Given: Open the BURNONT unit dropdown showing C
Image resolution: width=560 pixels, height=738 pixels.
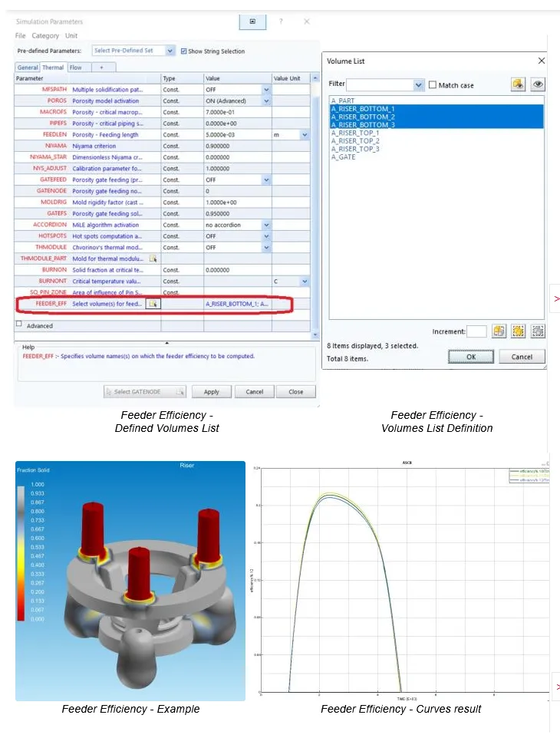Looking at the screenshot, I should 305,282.
